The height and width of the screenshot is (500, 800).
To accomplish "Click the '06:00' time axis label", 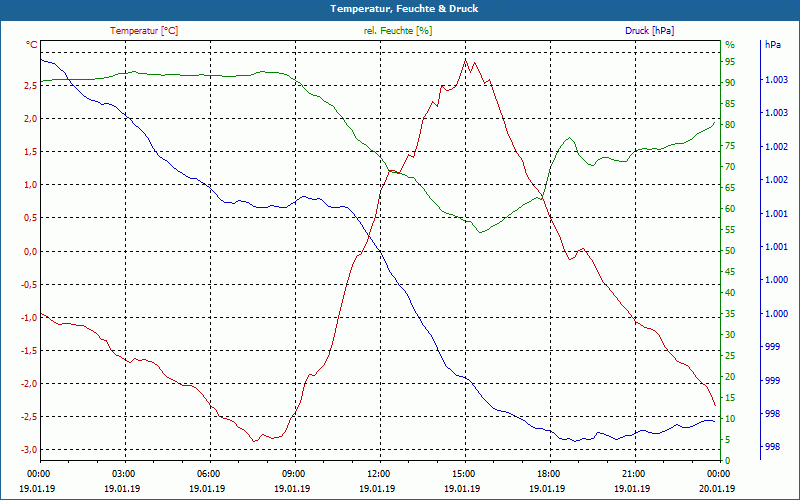I will tap(208, 473).
